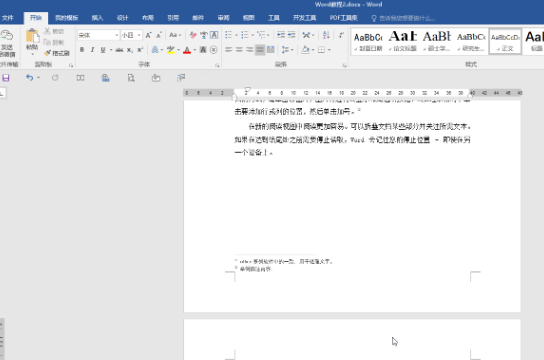Click the enclosed character circle icon
This screenshot has width=544, height=360.
click(214, 50)
